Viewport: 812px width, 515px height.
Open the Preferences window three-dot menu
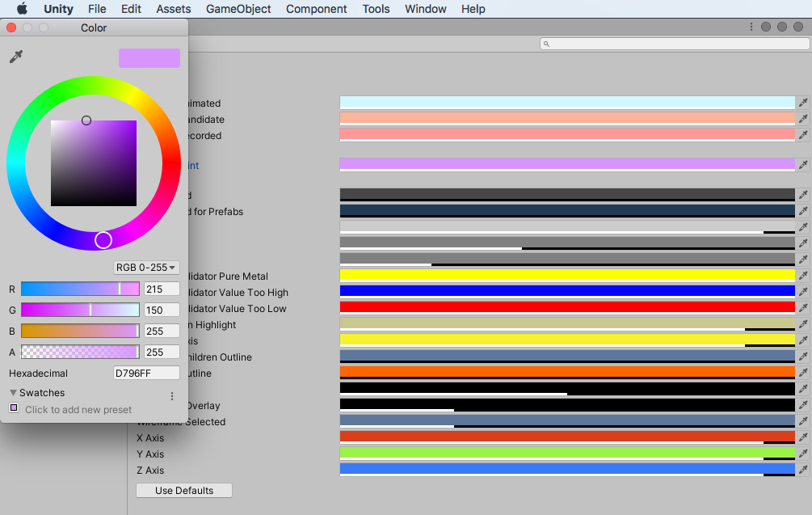[751, 27]
